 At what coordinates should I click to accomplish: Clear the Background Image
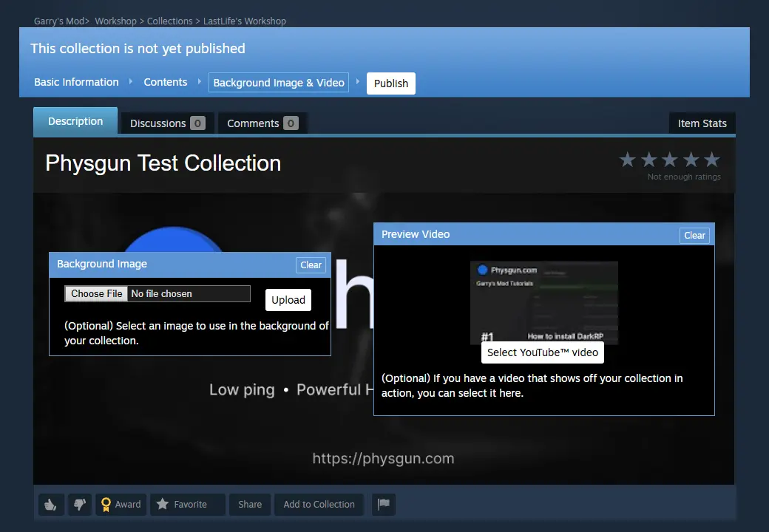(311, 265)
